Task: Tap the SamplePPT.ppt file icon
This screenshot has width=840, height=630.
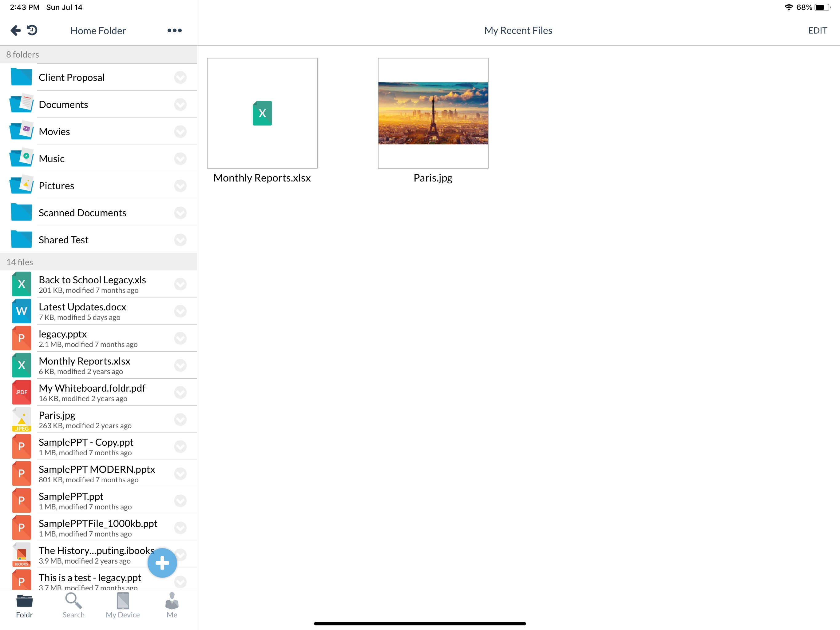Action: pos(22,500)
